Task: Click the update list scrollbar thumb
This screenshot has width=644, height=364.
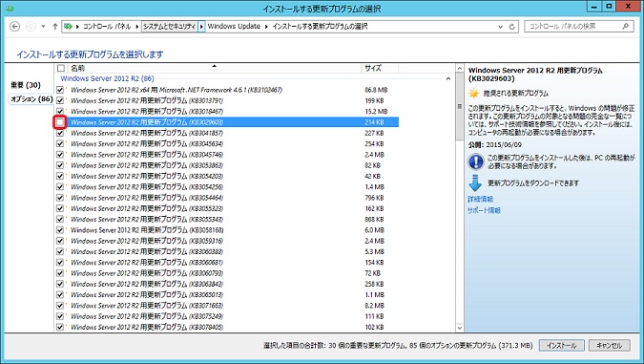Action: tap(460, 106)
